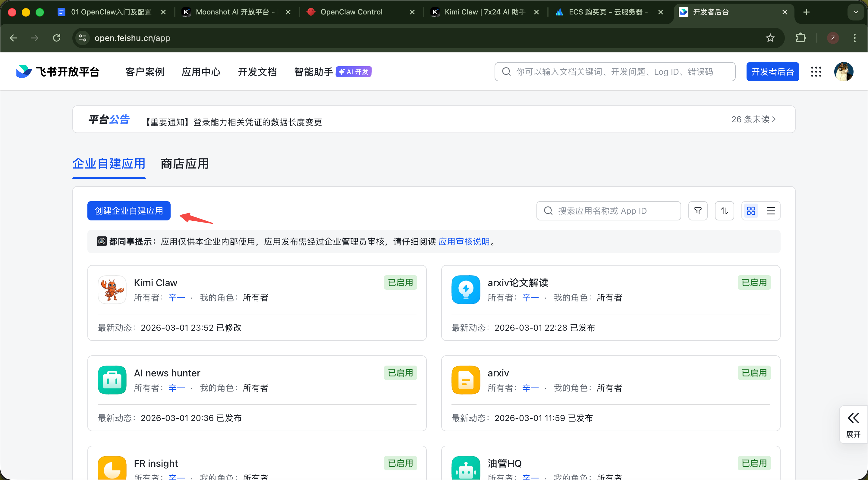This screenshot has height=480, width=868.
Task: Expand the side panel with 展开
Action: point(853,425)
